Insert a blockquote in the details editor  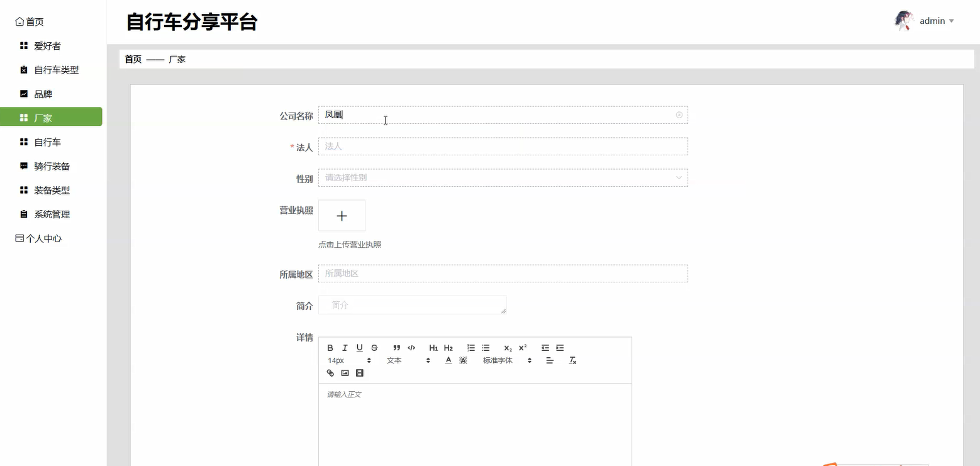[x=396, y=348]
